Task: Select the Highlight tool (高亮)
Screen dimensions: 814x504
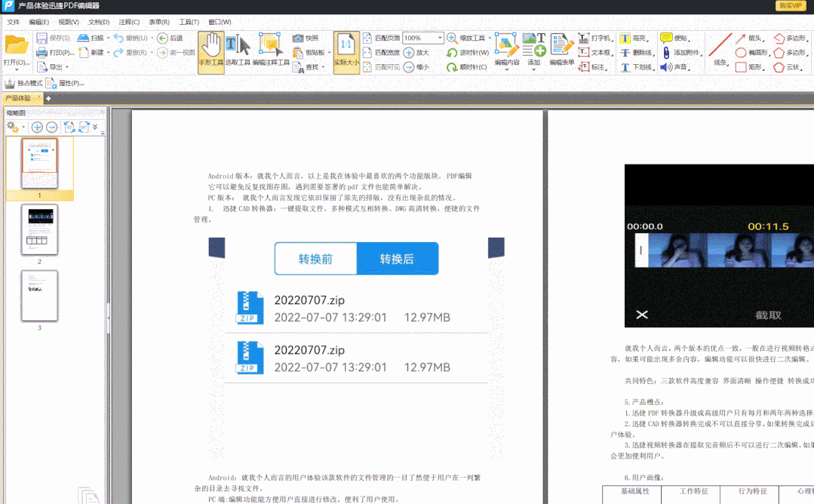Action: coord(634,38)
